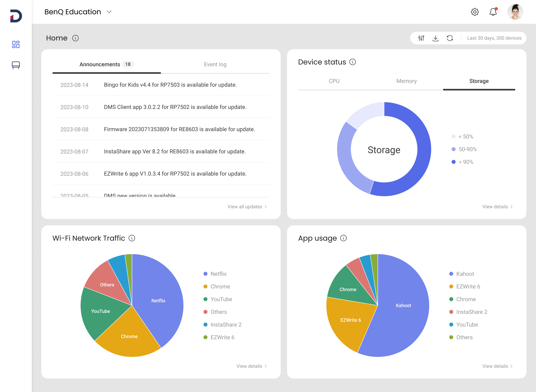Screen dimensions: 536x392
Task: Switch to the CPU tab
Action: (x=334, y=81)
